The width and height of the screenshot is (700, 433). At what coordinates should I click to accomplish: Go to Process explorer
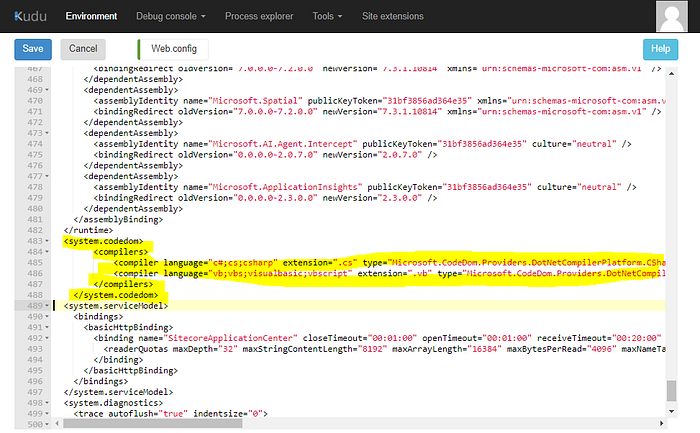tap(259, 16)
